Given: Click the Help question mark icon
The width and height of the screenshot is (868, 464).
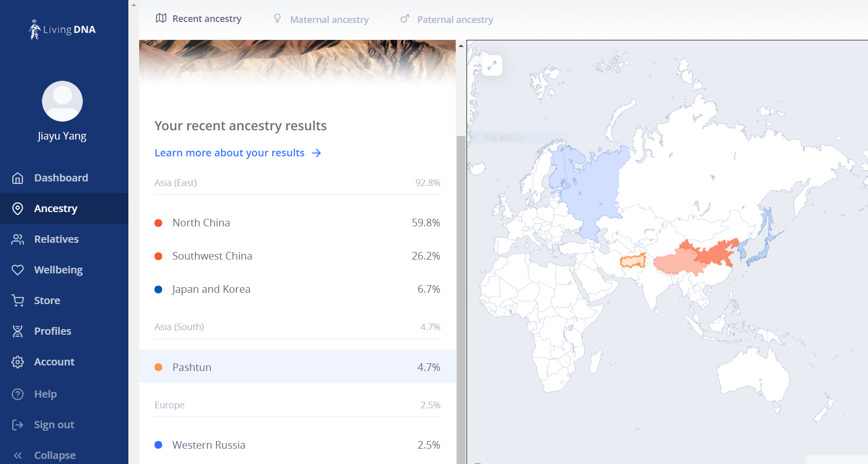Looking at the screenshot, I should (18, 394).
